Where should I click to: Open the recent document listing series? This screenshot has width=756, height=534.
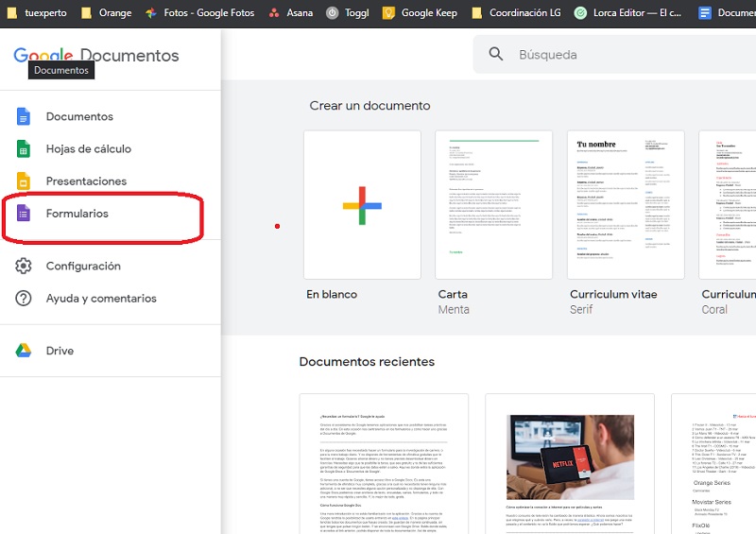click(x=714, y=464)
